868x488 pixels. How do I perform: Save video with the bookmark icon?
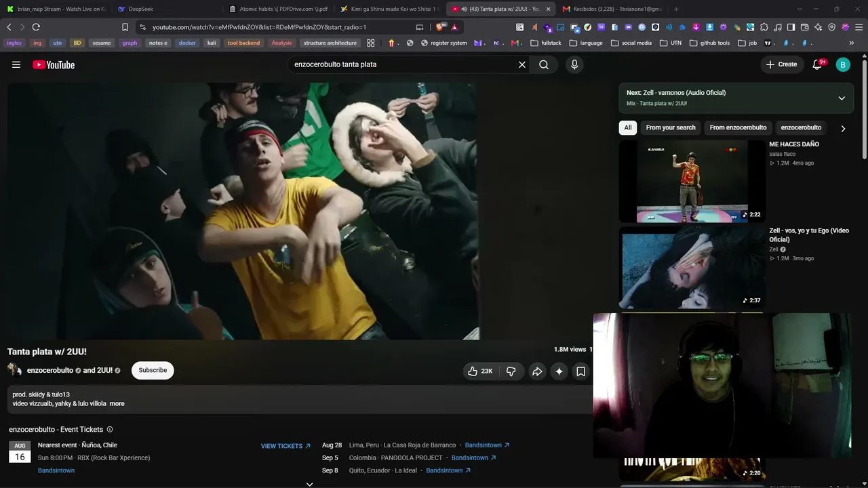pos(580,371)
